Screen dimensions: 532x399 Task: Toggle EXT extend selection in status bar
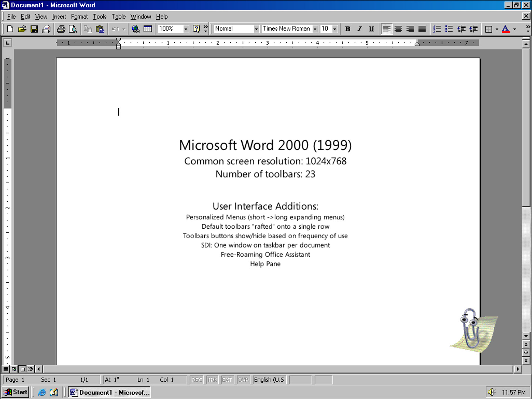pyautogui.click(x=227, y=380)
